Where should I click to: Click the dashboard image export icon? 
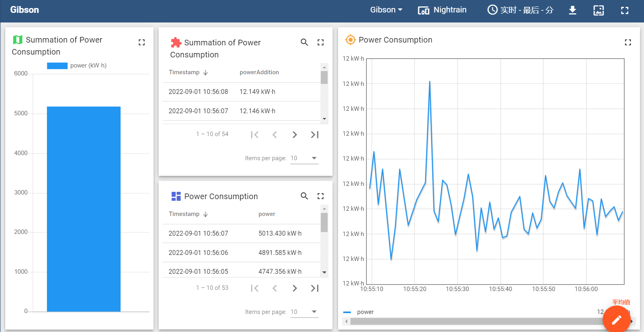(598, 10)
